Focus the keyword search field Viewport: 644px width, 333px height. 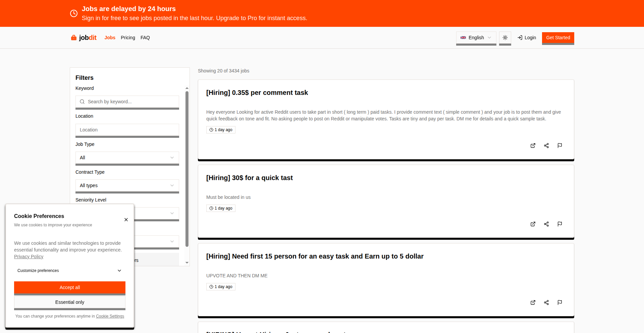(x=131, y=102)
